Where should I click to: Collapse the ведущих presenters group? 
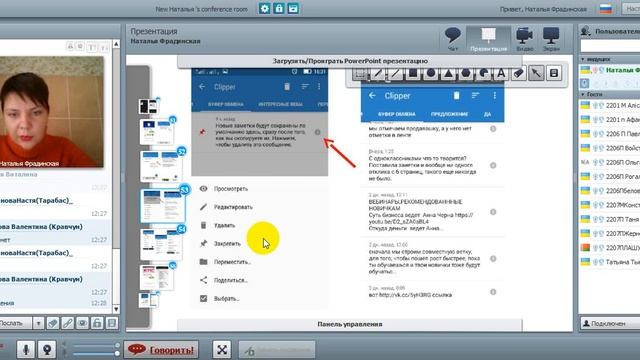(583, 60)
